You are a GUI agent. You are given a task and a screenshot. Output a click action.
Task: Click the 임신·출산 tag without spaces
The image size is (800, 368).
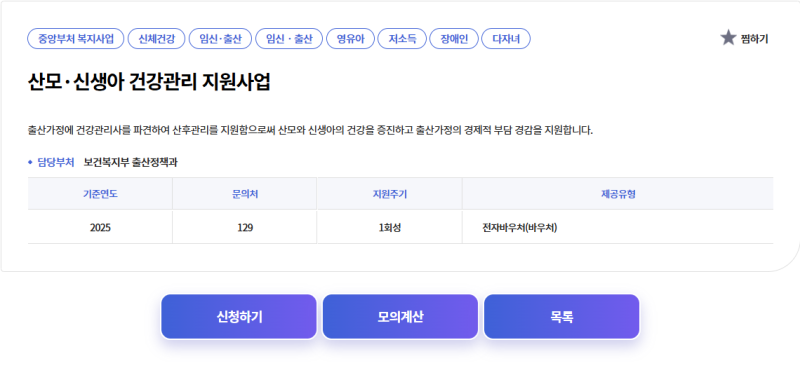(220, 39)
